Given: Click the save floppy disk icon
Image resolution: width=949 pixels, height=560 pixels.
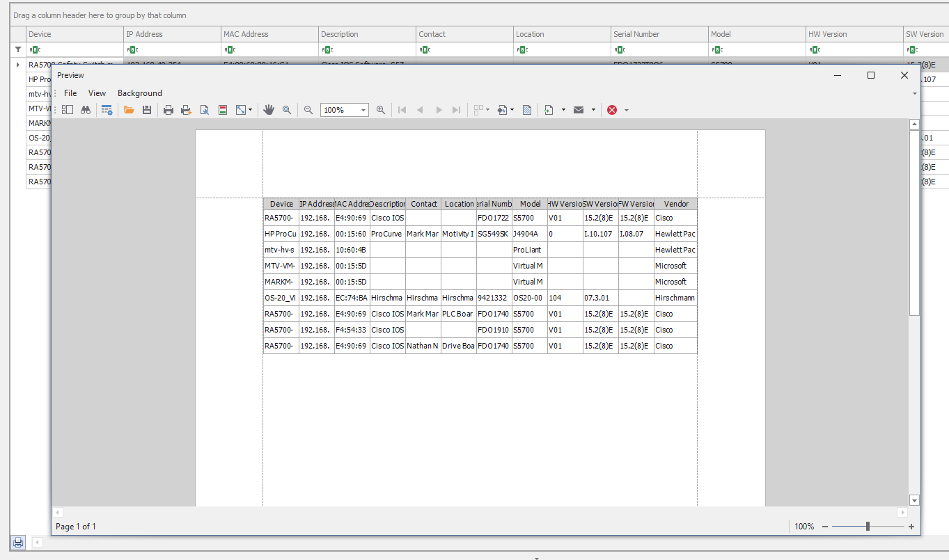Looking at the screenshot, I should coord(146,110).
